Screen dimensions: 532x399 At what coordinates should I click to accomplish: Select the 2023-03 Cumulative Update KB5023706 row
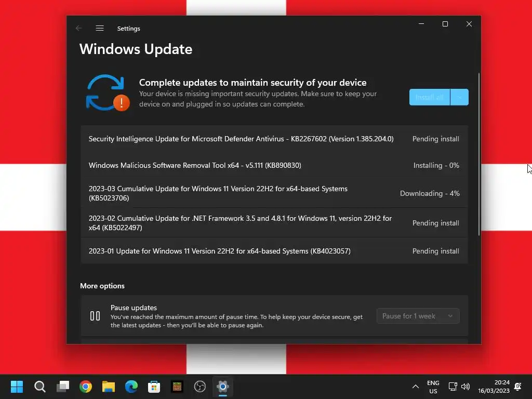[x=274, y=193]
